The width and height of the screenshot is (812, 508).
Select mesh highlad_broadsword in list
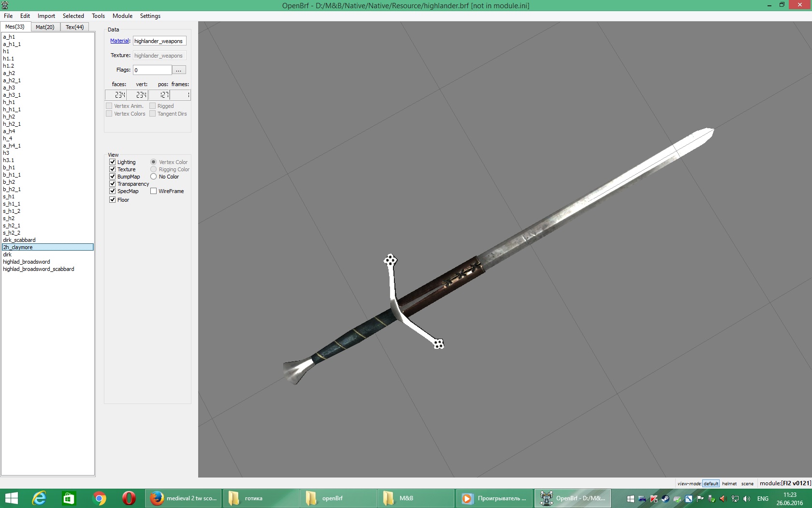48,262
